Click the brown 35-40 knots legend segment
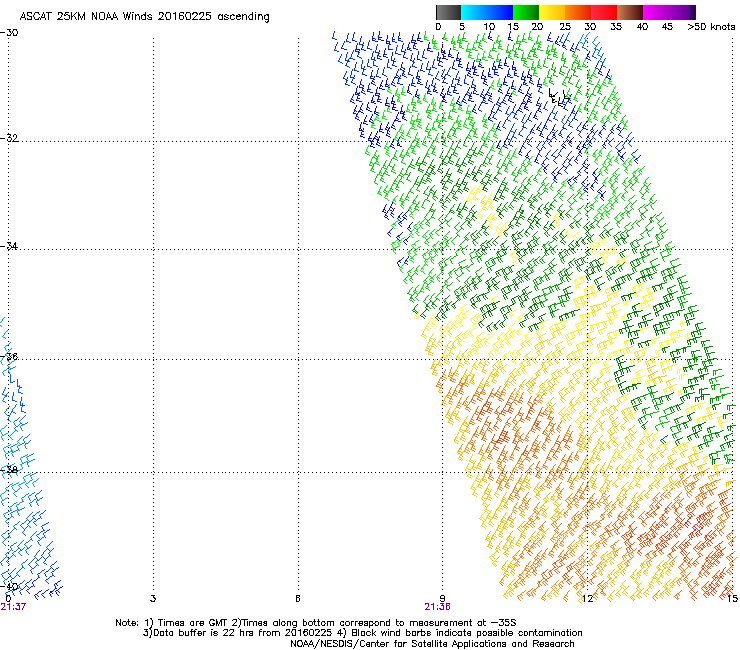The height and width of the screenshot is (650, 740). click(630, 12)
